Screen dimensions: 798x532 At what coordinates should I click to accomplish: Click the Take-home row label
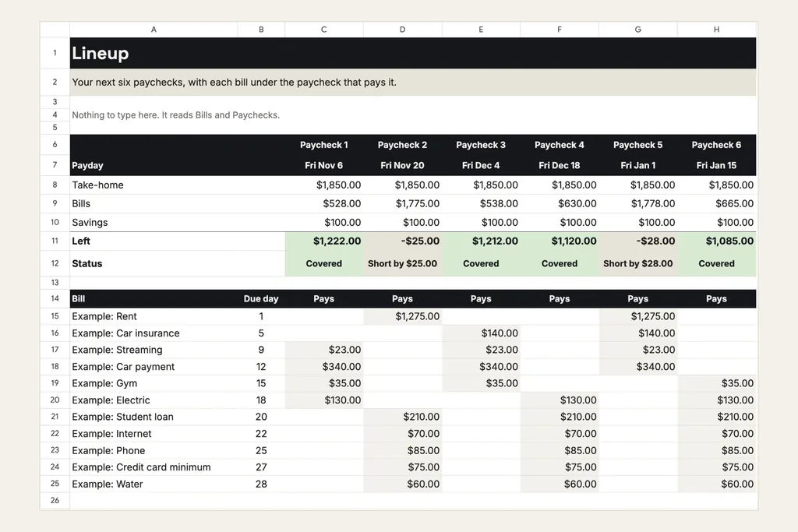pos(97,185)
